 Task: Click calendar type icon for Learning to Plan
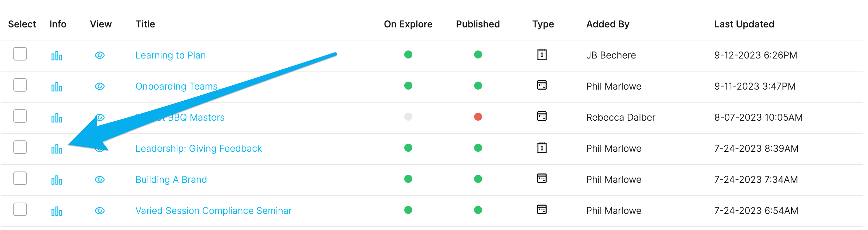(542, 54)
